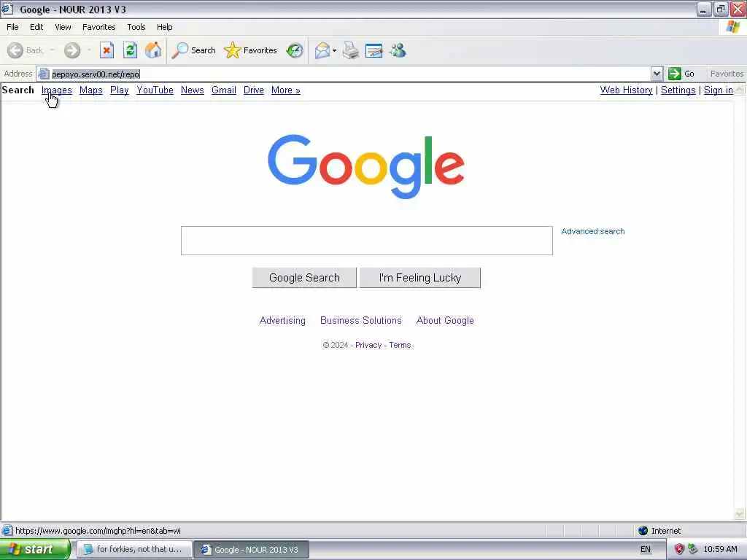Click the Internet Explorer title bar icon

coord(7,9)
